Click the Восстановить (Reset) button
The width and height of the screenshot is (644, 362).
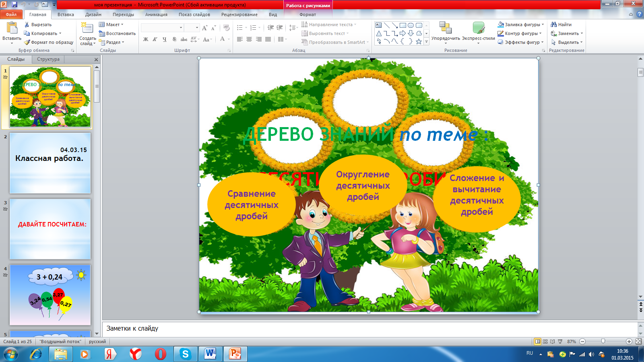pos(117,33)
